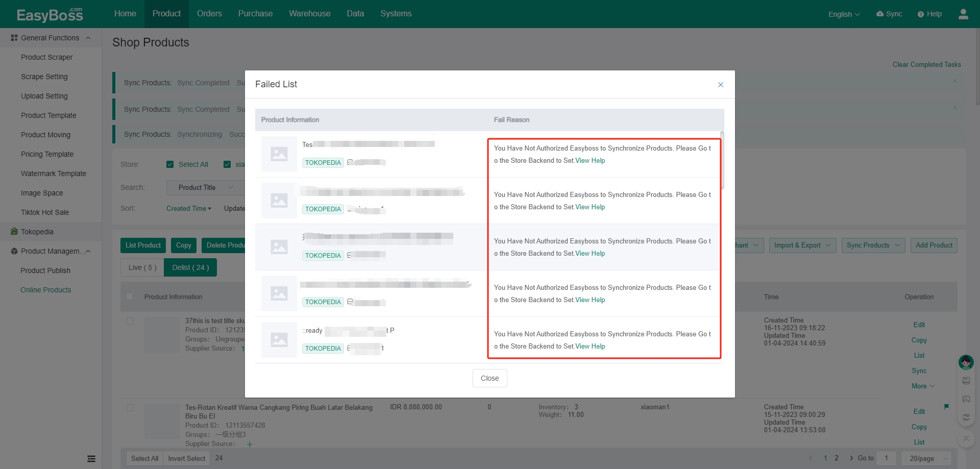Viewport: 980px width, 469px height.
Task: Toggle checkbox for Tes-Rotan Kreatif row
Action: [130, 408]
